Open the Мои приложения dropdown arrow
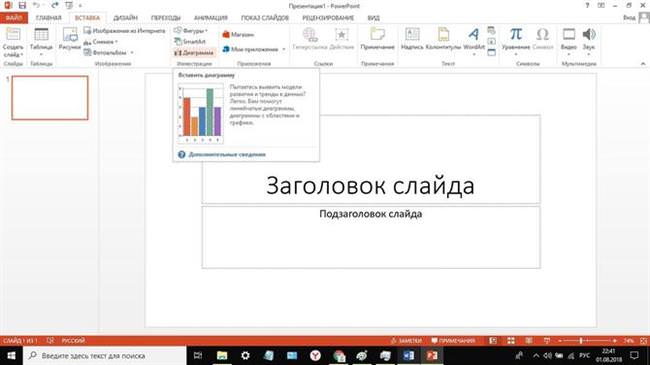The image size is (650, 365). [x=284, y=49]
